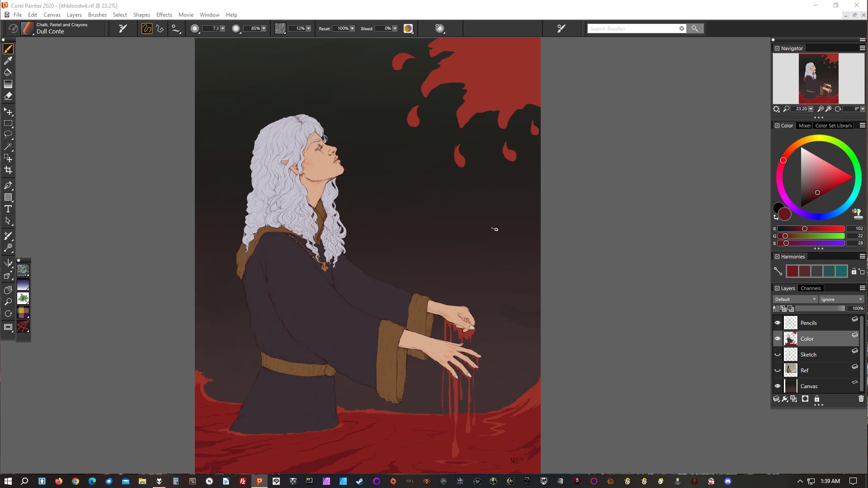Screen dimensions: 868x488
Task: Hide the Pencils layer
Action: coord(778,323)
